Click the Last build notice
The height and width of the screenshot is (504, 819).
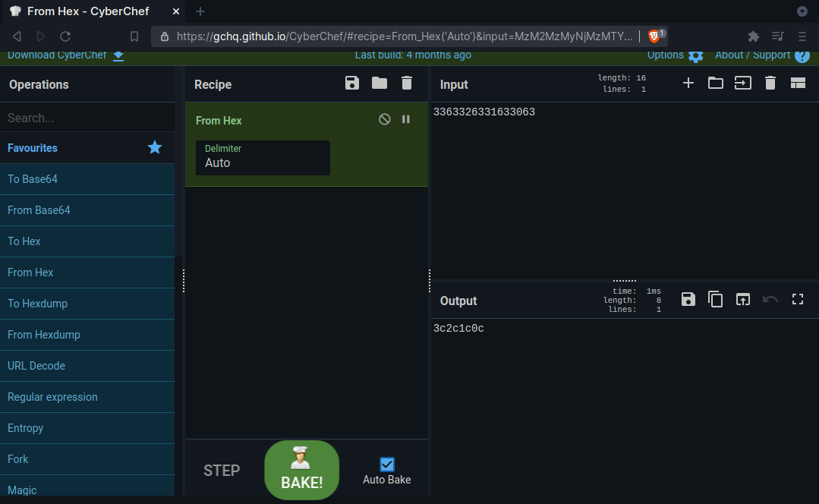pyautogui.click(x=413, y=55)
